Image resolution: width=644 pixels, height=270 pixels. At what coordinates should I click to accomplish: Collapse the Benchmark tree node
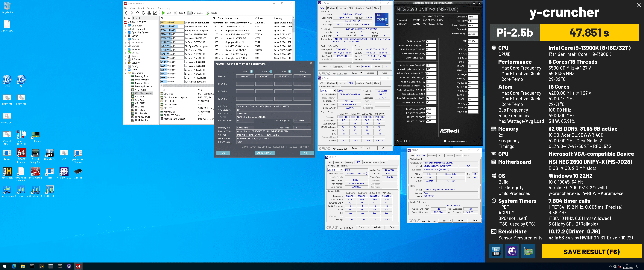[x=125, y=73]
